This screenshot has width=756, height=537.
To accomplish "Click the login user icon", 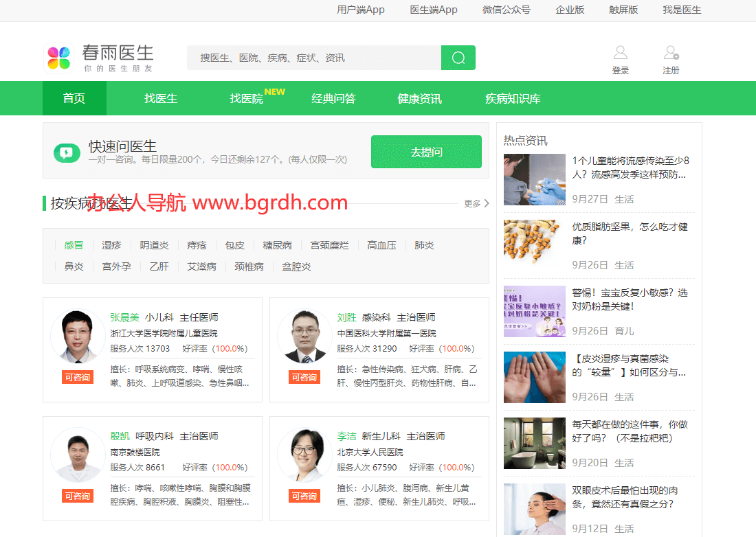I will tap(621, 53).
